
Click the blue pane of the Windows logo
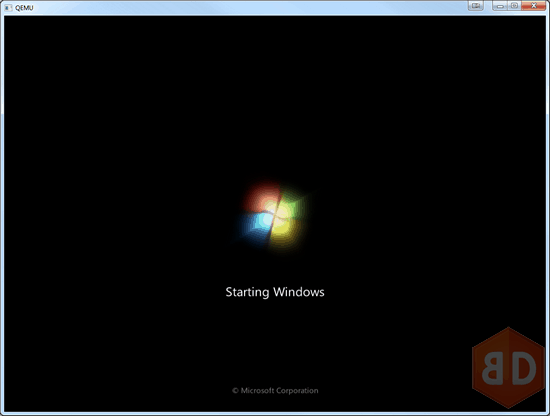tap(255, 226)
